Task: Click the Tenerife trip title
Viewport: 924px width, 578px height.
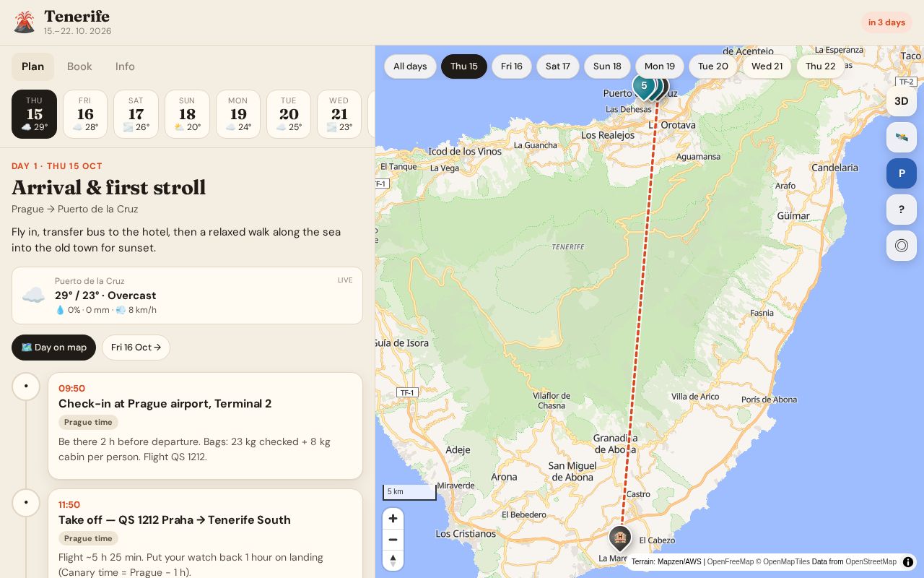Action: (x=77, y=16)
